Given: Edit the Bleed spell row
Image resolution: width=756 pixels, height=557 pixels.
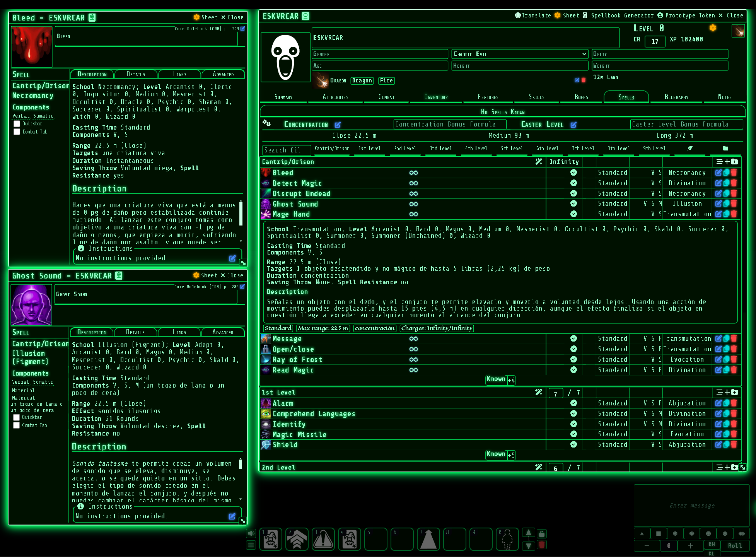Looking at the screenshot, I should tap(718, 173).
